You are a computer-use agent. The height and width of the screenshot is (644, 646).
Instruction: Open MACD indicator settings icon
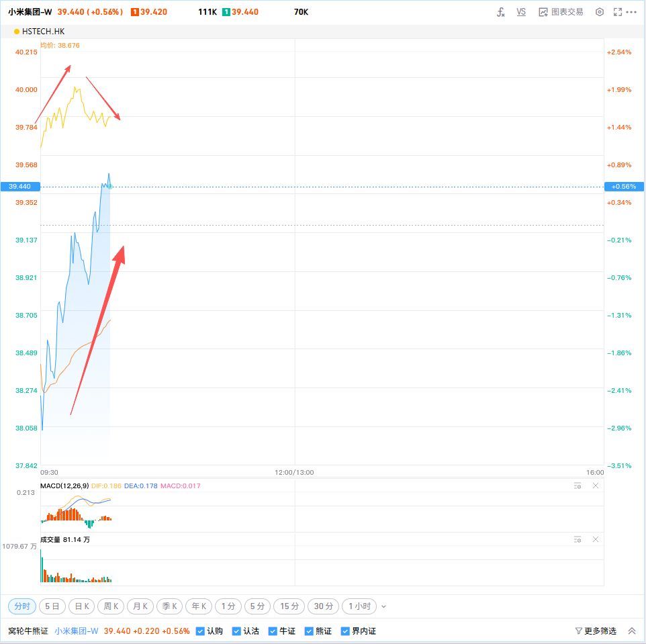pos(577,486)
